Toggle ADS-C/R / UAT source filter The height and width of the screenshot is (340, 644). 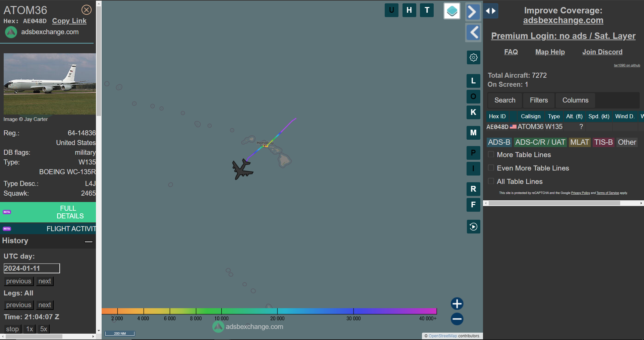[x=540, y=142]
